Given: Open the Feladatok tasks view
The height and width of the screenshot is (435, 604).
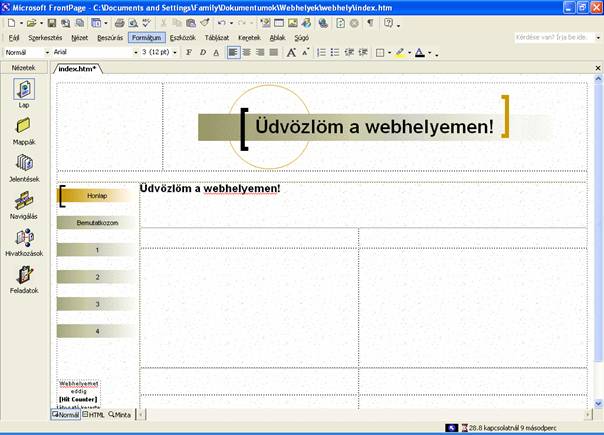Looking at the screenshot, I should 23,276.
